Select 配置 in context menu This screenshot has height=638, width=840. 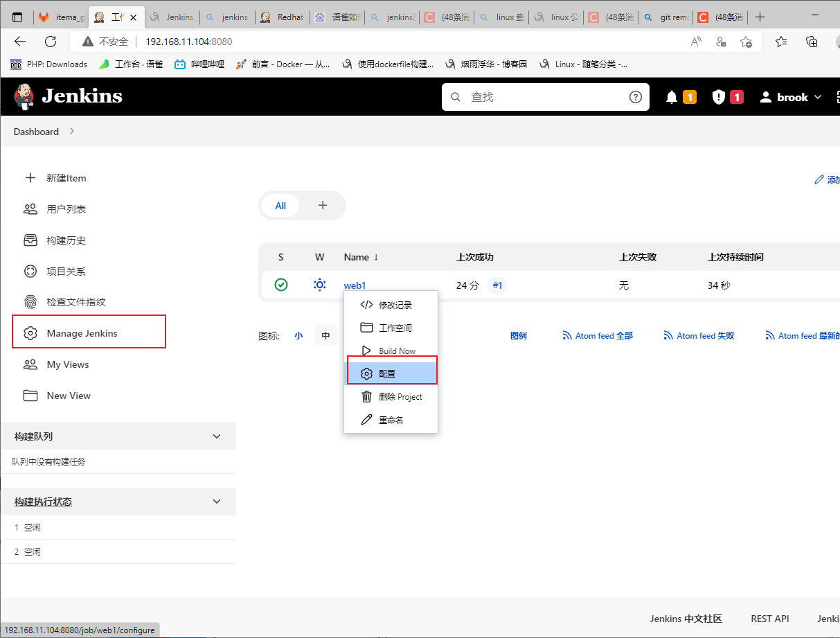coord(392,373)
